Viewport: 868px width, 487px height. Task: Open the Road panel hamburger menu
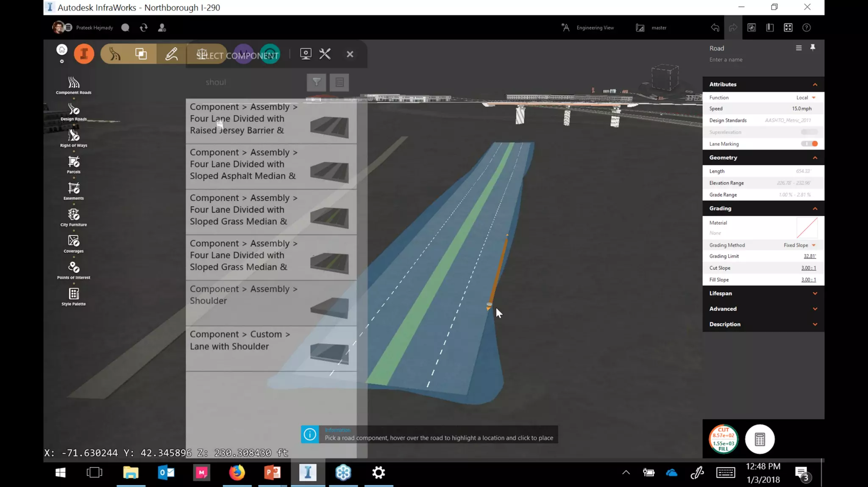(799, 48)
